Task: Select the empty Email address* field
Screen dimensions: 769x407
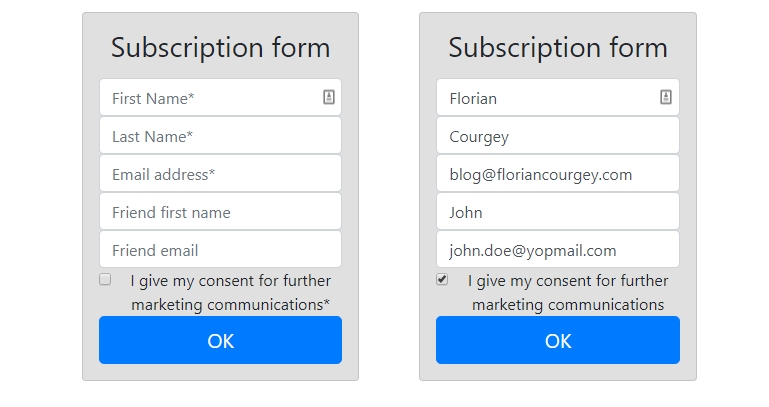Action: [x=220, y=174]
